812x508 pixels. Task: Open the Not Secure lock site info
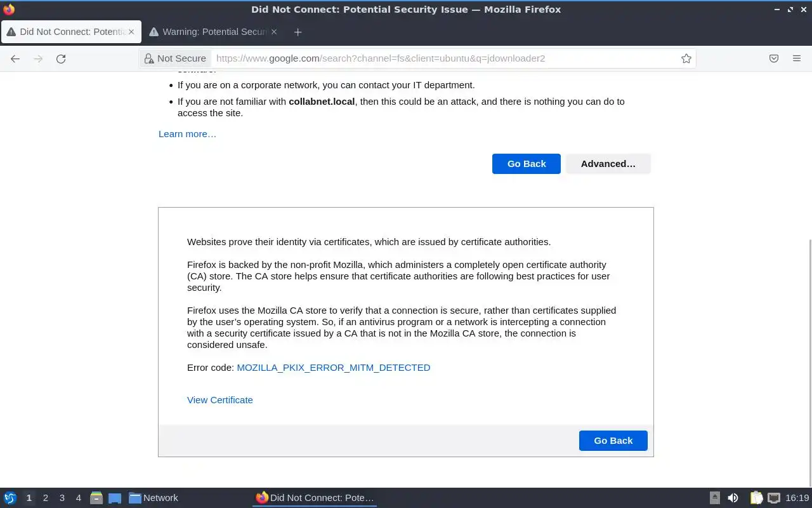(175, 58)
